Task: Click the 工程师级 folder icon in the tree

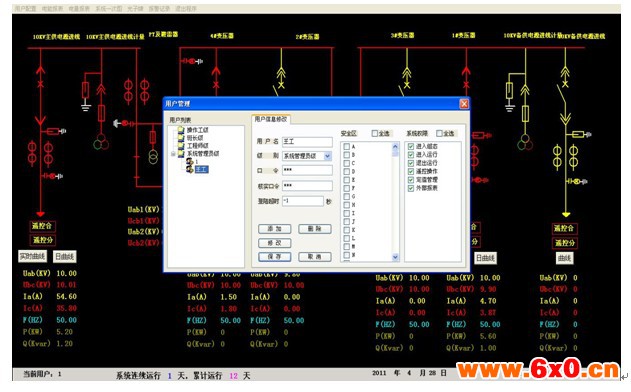Action: pyautogui.click(x=181, y=145)
